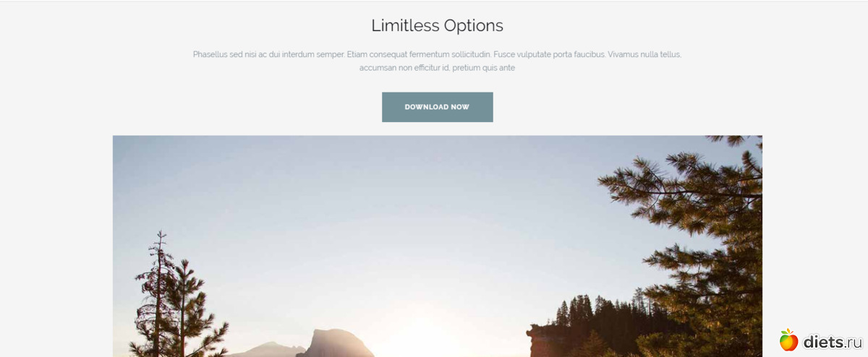This screenshot has height=357, width=868.
Task: Open the diets.ru watermark text link
Action: [833, 341]
